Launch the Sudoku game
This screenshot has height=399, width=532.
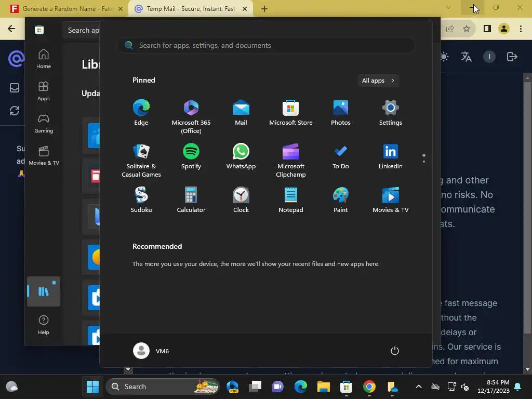141,200
